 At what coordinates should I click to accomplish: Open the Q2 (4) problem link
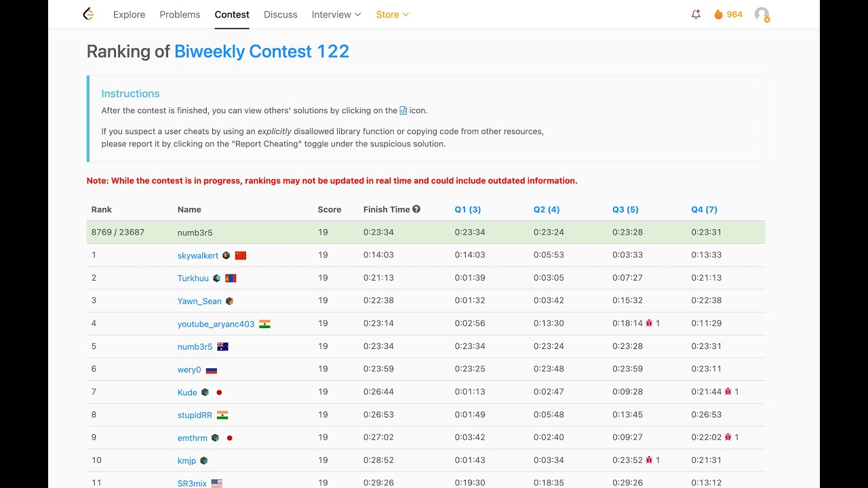click(547, 209)
